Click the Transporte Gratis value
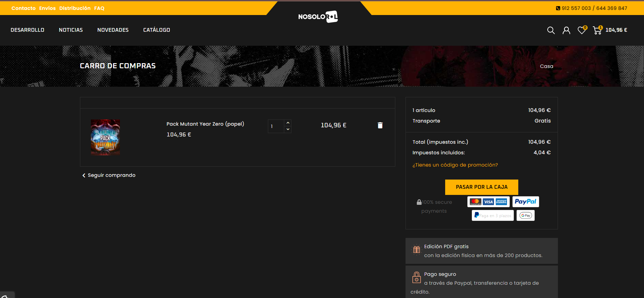The height and width of the screenshot is (298, 644). click(543, 121)
